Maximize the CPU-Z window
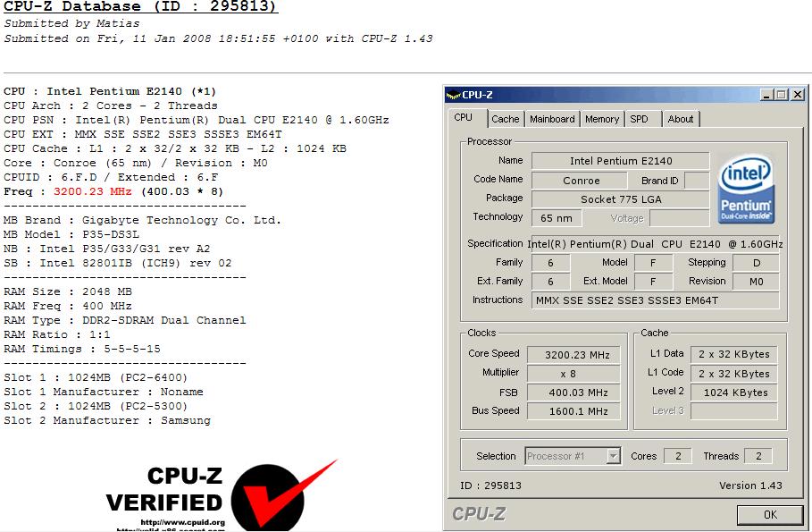812x532 pixels. pos(782,95)
